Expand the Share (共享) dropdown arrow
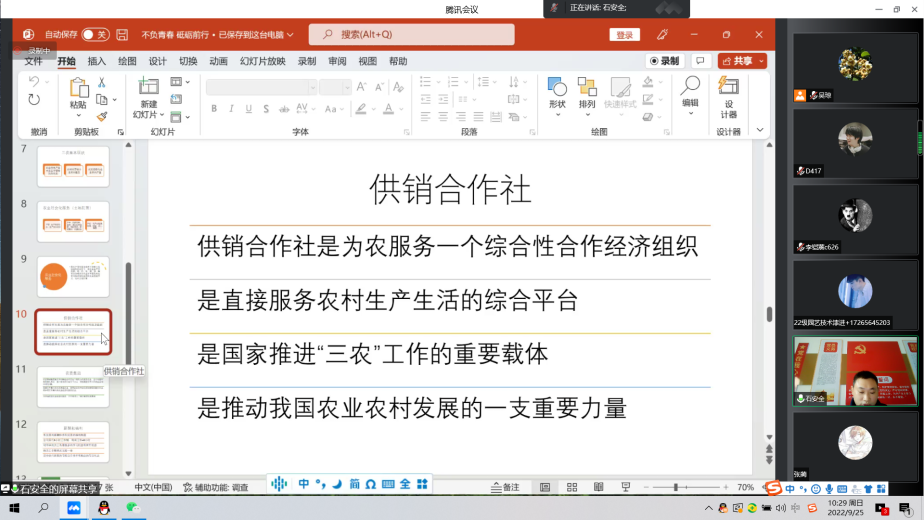The width and height of the screenshot is (924, 520). click(x=762, y=61)
